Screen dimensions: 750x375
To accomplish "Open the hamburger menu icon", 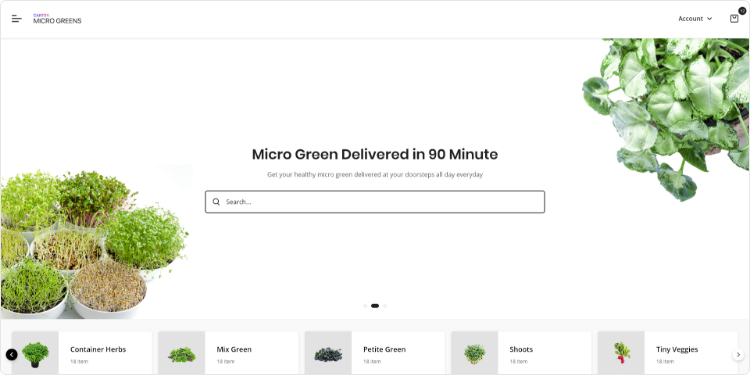I will [17, 19].
